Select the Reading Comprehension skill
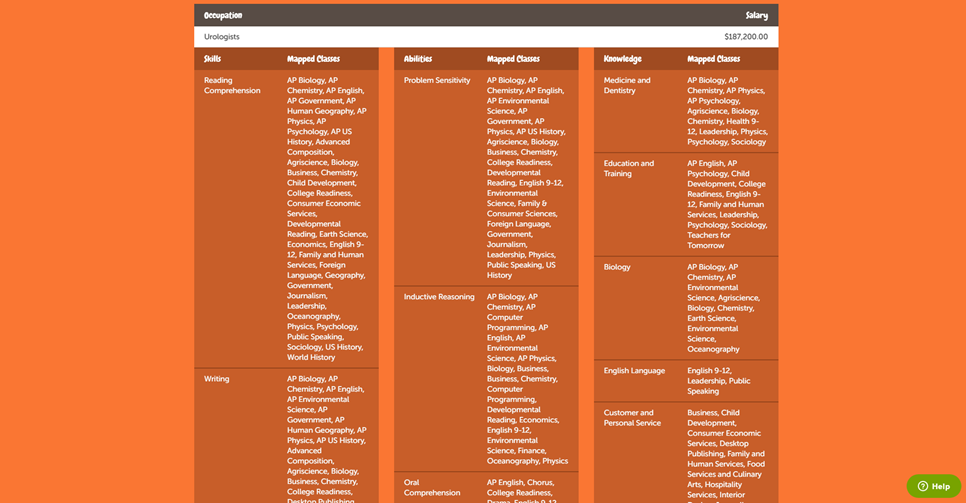 pos(232,85)
